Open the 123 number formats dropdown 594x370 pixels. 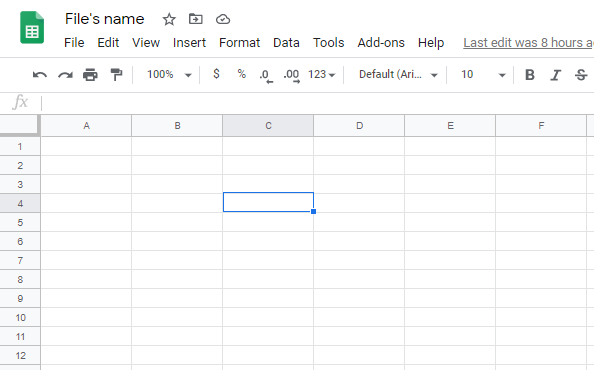click(322, 74)
